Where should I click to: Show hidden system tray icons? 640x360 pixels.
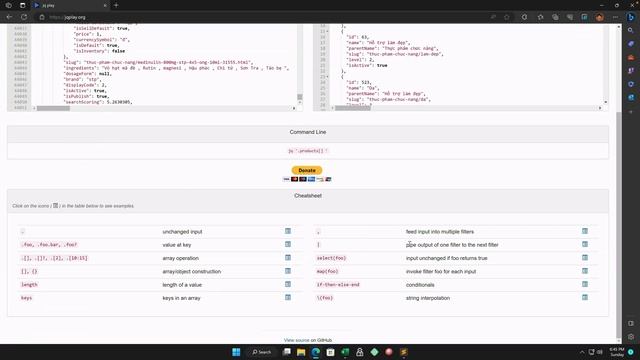582,352
